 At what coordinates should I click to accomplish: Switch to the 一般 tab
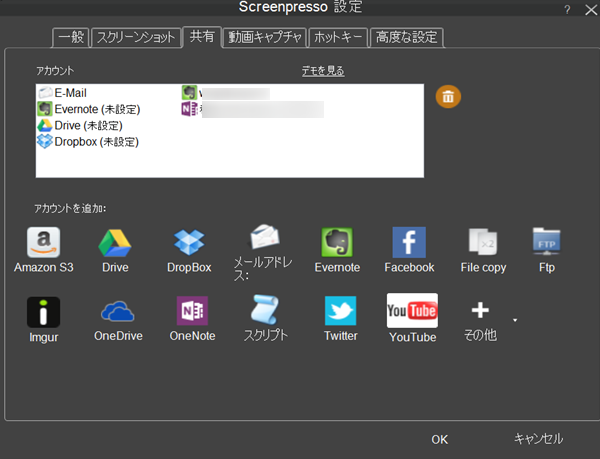tap(71, 37)
